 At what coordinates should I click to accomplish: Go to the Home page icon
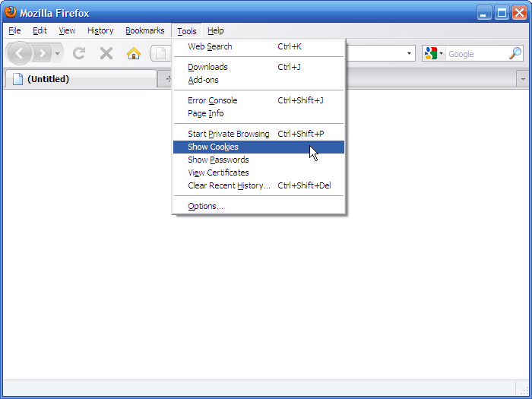133,53
